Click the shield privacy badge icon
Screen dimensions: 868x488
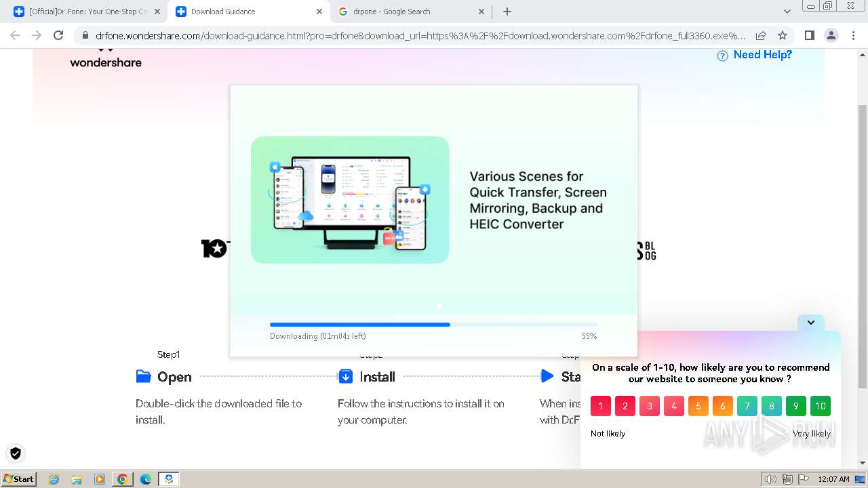pyautogui.click(x=15, y=453)
